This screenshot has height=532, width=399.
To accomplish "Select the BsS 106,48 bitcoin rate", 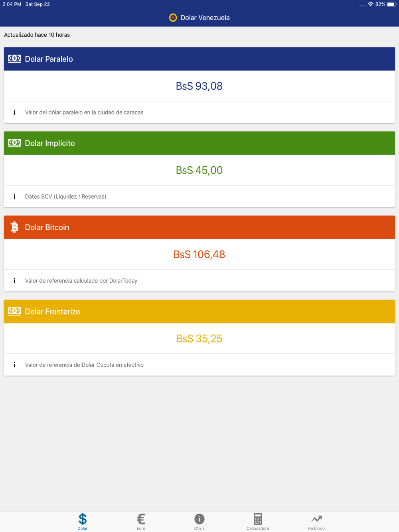I will click(x=199, y=254).
